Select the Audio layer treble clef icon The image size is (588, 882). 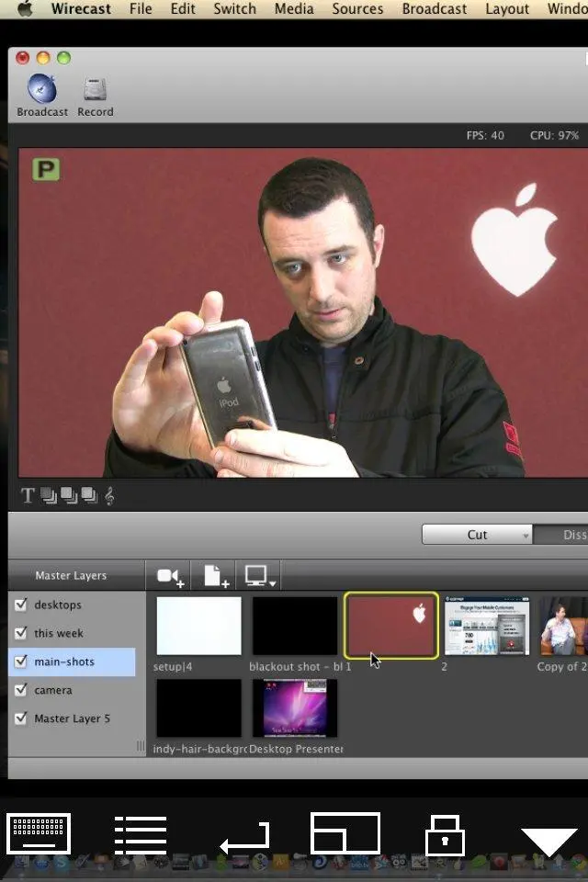pos(109,495)
